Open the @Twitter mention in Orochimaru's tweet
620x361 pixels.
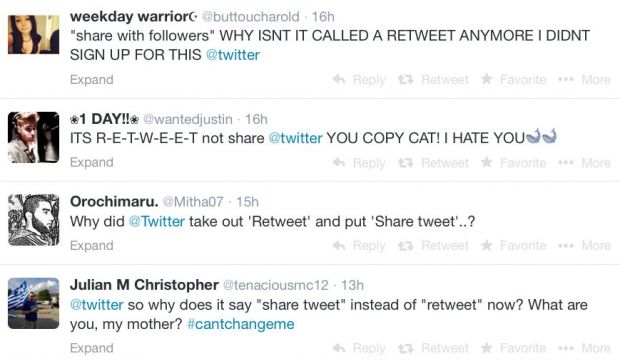pyautogui.click(x=157, y=221)
